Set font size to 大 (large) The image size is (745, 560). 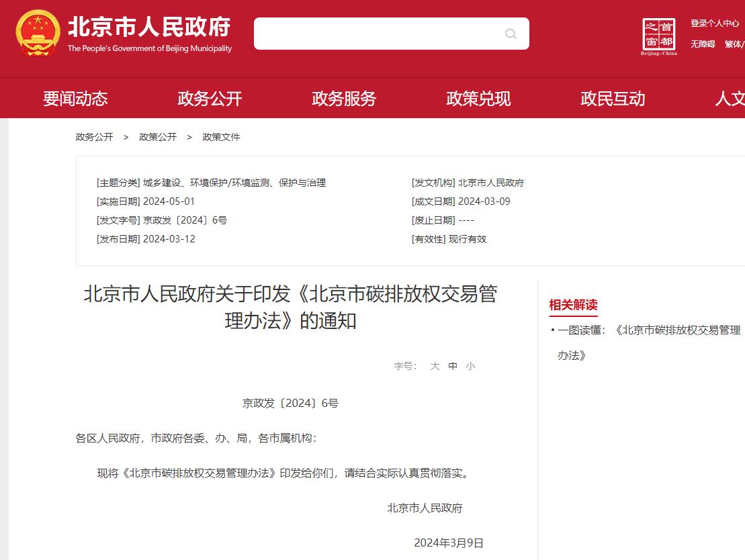[x=435, y=366]
